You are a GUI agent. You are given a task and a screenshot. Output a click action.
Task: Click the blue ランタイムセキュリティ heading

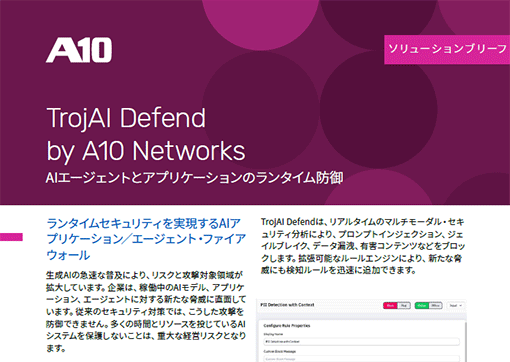[146, 239]
